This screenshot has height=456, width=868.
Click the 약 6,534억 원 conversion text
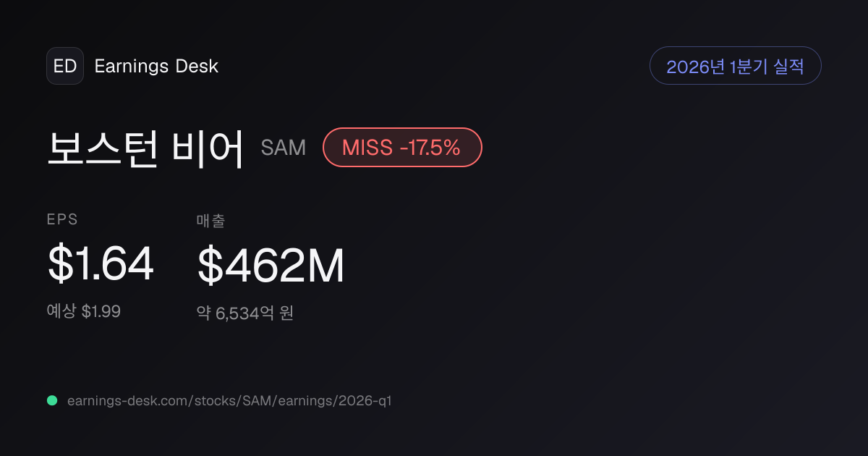(x=245, y=313)
